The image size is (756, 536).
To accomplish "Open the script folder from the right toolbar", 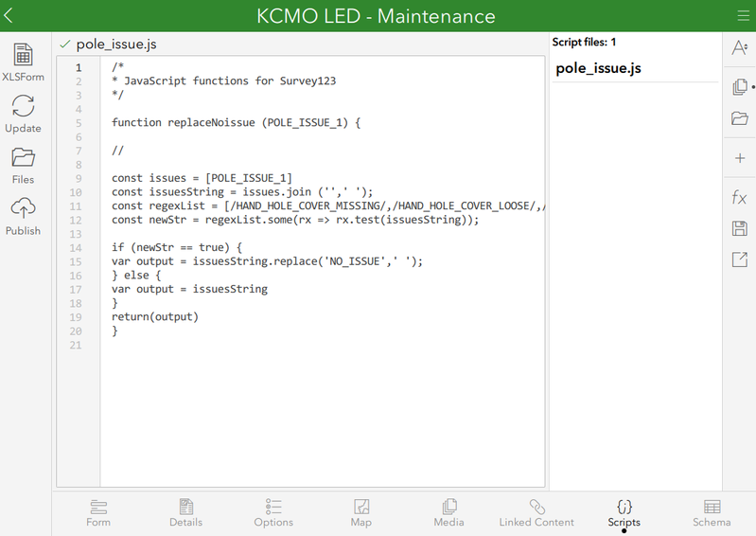I will (740, 118).
